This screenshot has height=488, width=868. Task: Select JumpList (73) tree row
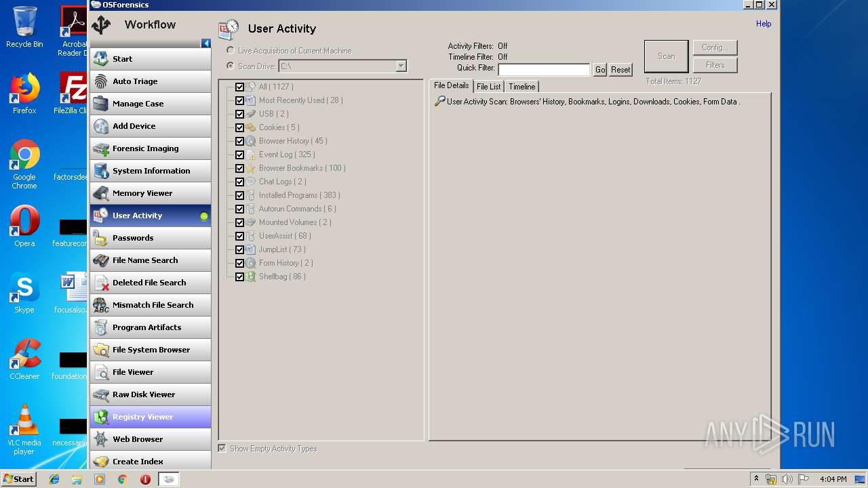pyautogui.click(x=282, y=249)
